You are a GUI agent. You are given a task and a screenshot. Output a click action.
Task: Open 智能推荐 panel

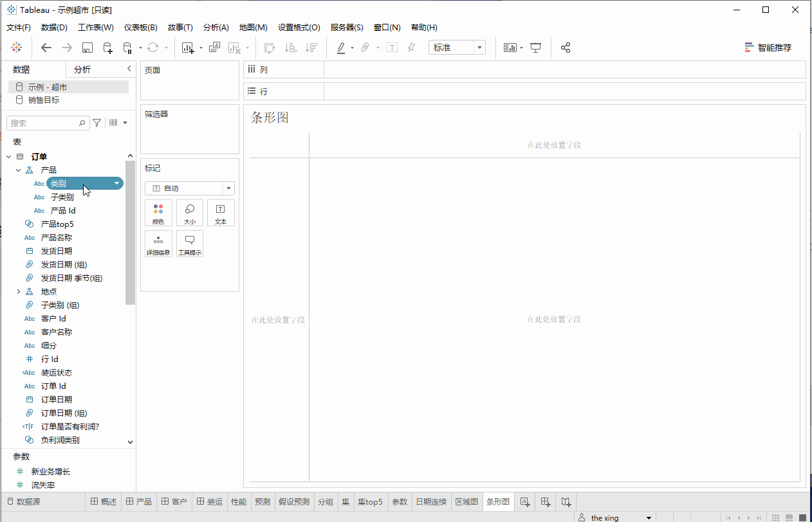click(x=768, y=48)
